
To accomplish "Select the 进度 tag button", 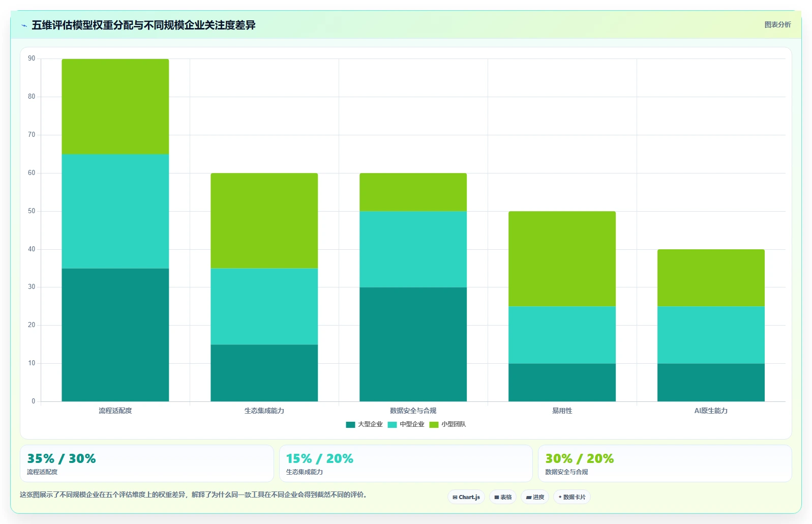I will pos(535,497).
